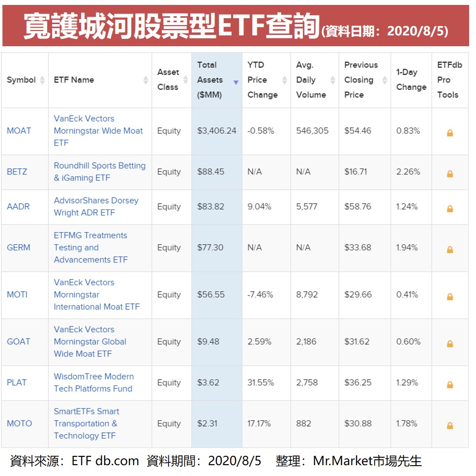This screenshot has height=476, width=476.
Task: Open VanEck Vectors Morningstar Wide Moat ETF
Action: (98, 131)
